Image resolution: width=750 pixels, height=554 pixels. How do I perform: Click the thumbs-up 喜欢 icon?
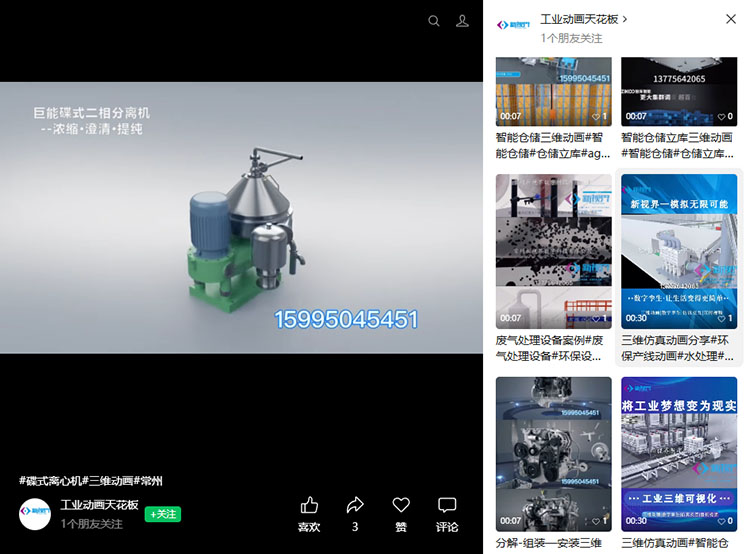tap(309, 505)
